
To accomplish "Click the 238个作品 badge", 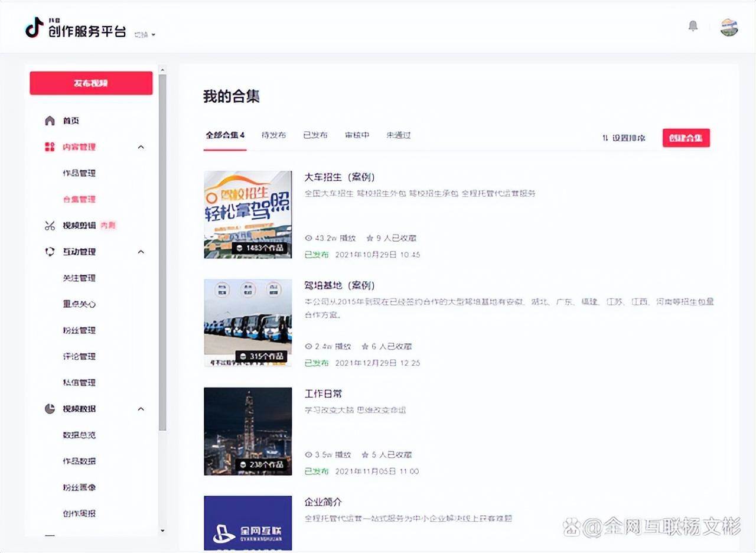I will 261,465.
